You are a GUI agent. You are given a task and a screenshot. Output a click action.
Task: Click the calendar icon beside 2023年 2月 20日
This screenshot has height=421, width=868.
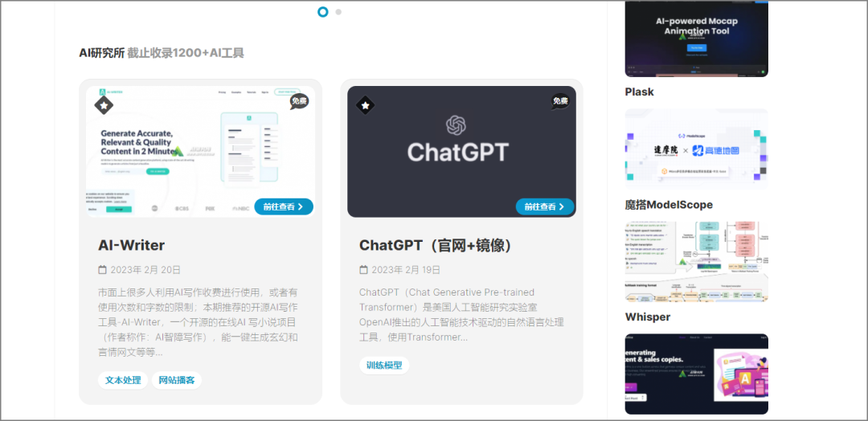click(102, 270)
